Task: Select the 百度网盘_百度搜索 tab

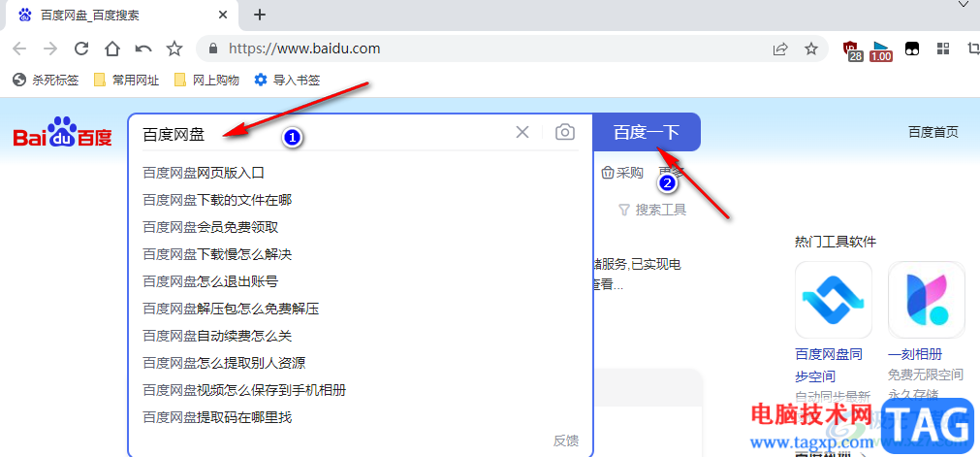Action: click(x=121, y=15)
